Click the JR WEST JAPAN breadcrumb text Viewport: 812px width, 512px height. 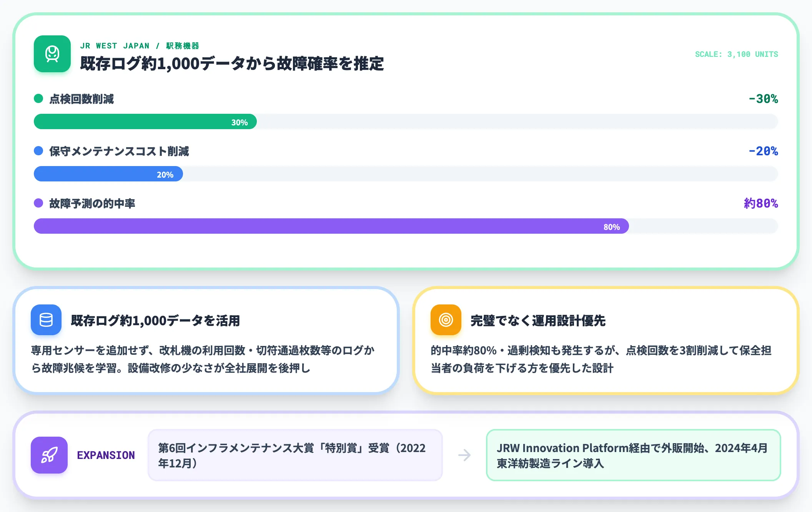115,46
